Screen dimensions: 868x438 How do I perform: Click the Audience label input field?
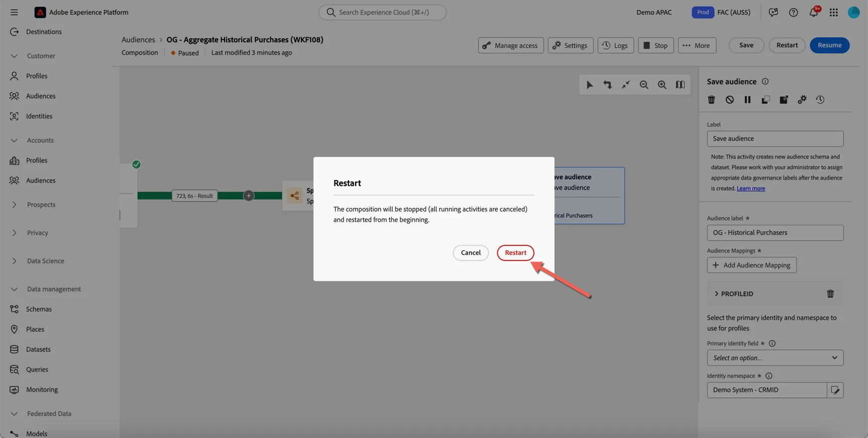pos(775,233)
